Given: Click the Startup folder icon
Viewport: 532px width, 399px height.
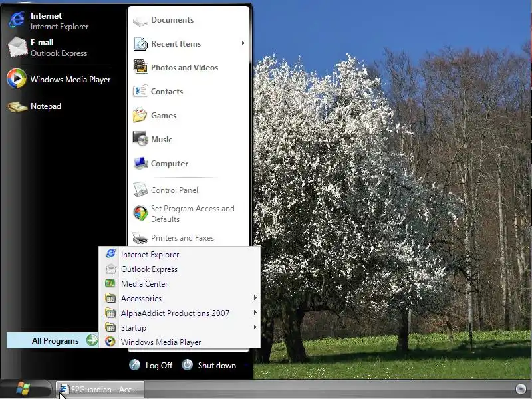Looking at the screenshot, I should [x=110, y=327].
